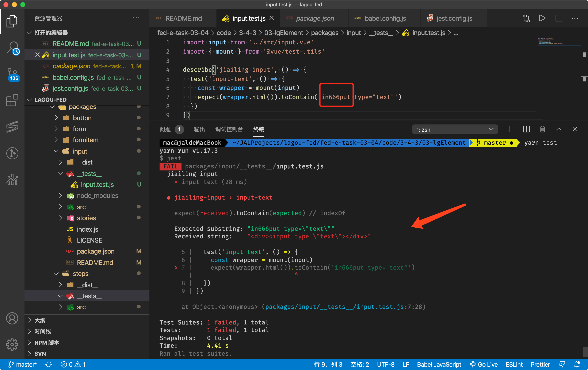
Task: Open the Extensions view icon
Action: click(x=12, y=101)
